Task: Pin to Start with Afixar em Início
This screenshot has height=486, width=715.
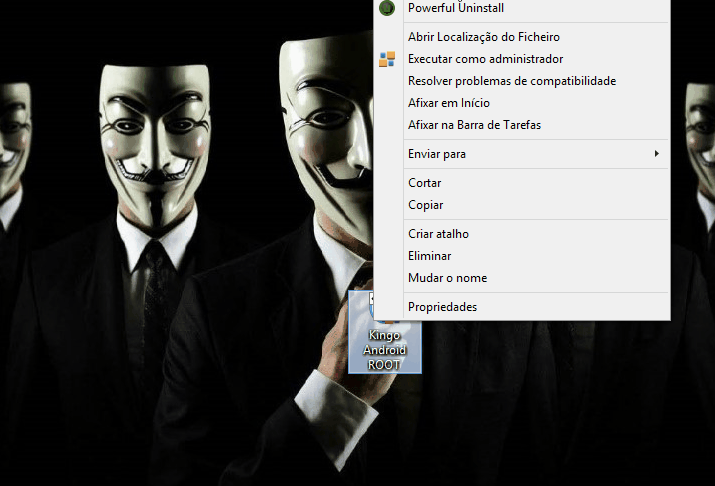Action: [448, 103]
